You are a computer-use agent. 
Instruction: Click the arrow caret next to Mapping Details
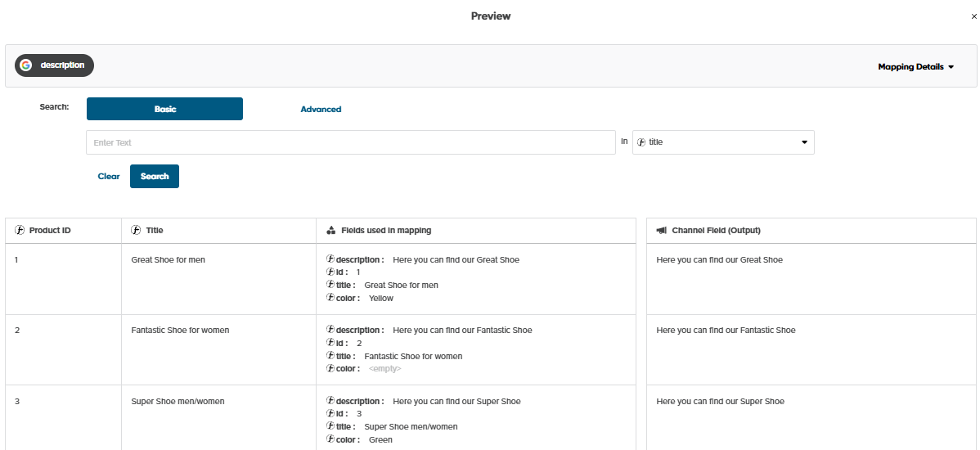click(951, 67)
